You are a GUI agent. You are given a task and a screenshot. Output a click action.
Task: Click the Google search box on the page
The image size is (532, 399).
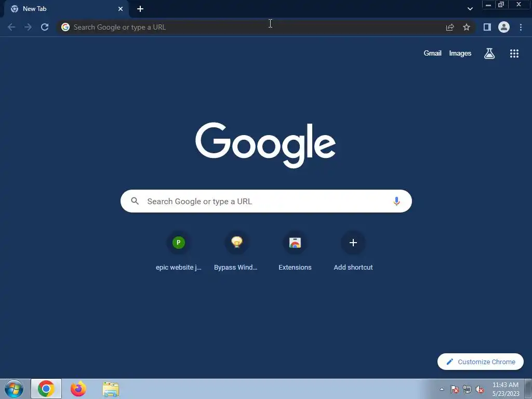pyautogui.click(x=266, y=201)
